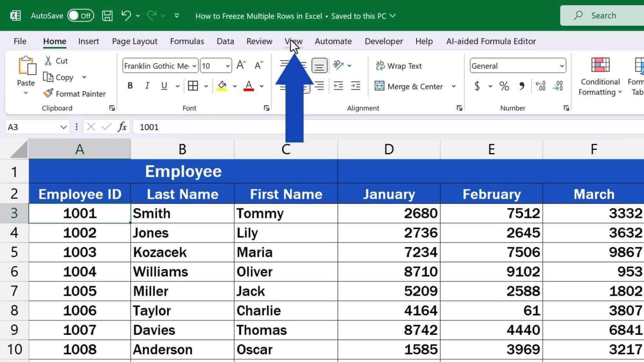644x362 pixels.
Task: Apply Percent Style to the selection
Action: pos(504,86)
